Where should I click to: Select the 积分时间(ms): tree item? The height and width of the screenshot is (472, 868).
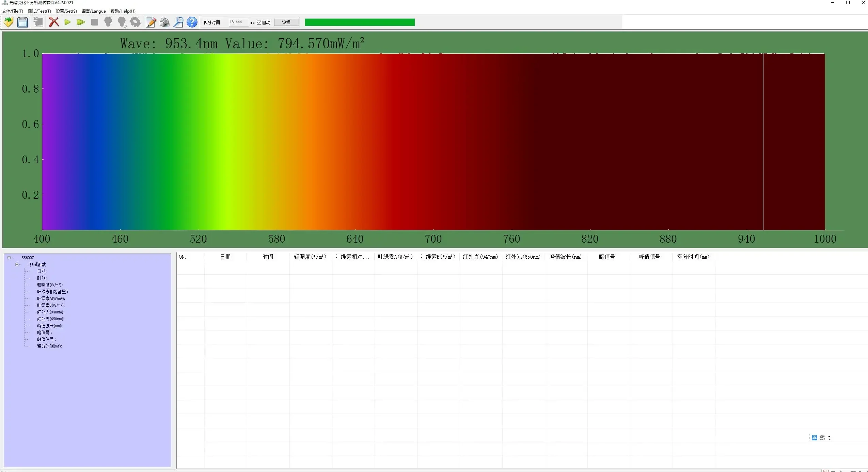50,346
